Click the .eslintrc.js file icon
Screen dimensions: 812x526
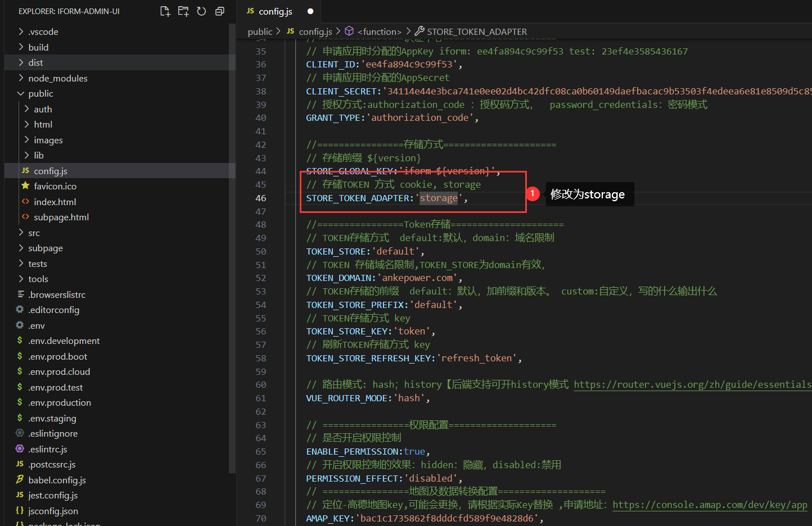click(x=20, y=449)
